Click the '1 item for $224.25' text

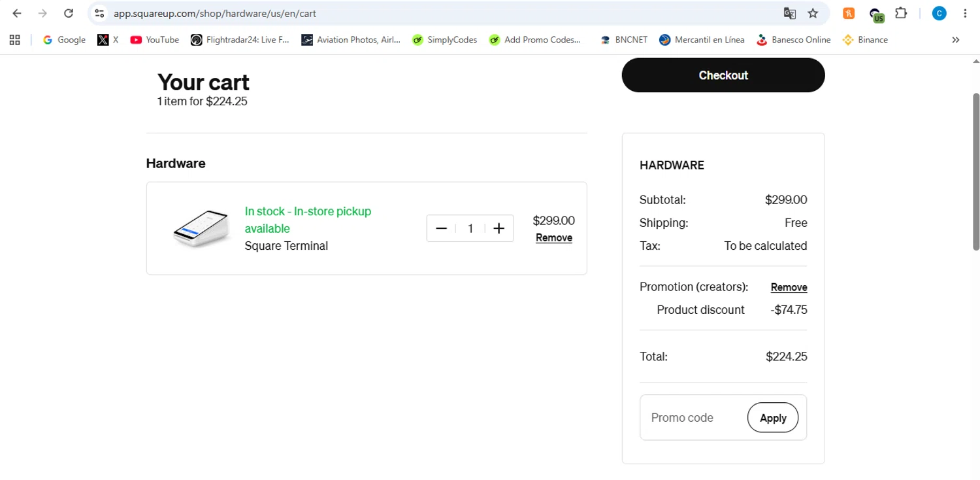tap(203, 101)
